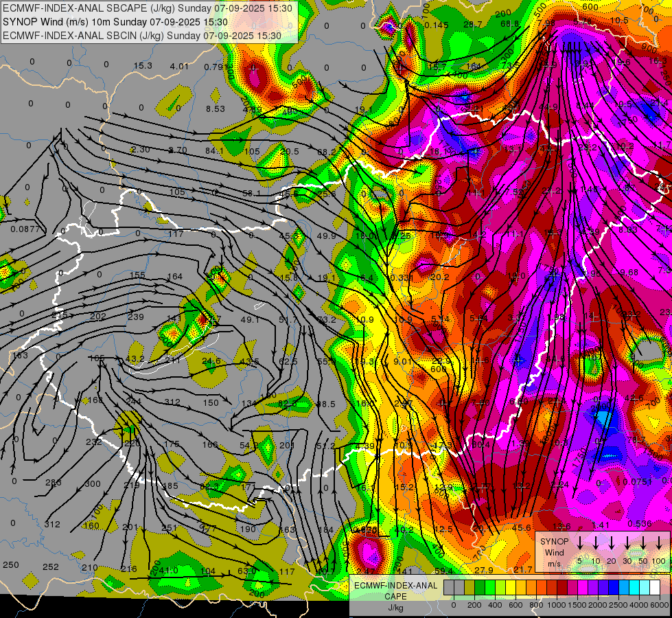Viewport: 672px width, 618px height.
Task: Click the 'ECMWF-INDEX-ANAL CAPE J/kg' legend label
Action: point(395,596)
